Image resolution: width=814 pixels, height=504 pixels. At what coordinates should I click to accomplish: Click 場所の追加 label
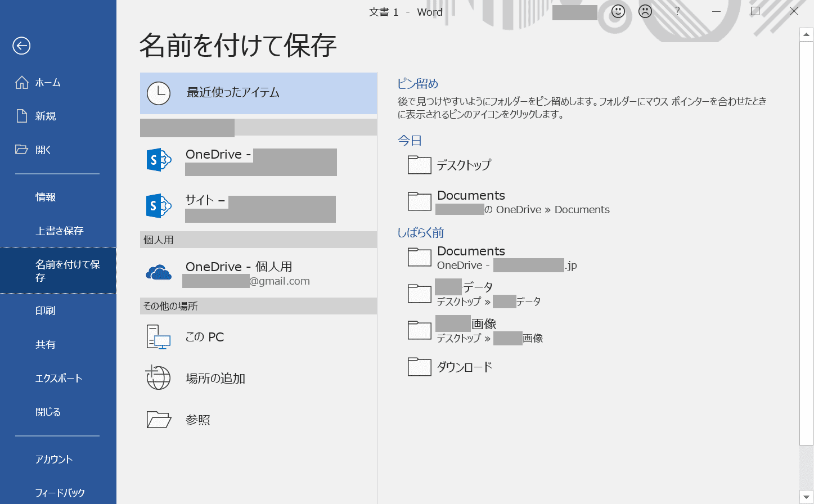(215, 378)
